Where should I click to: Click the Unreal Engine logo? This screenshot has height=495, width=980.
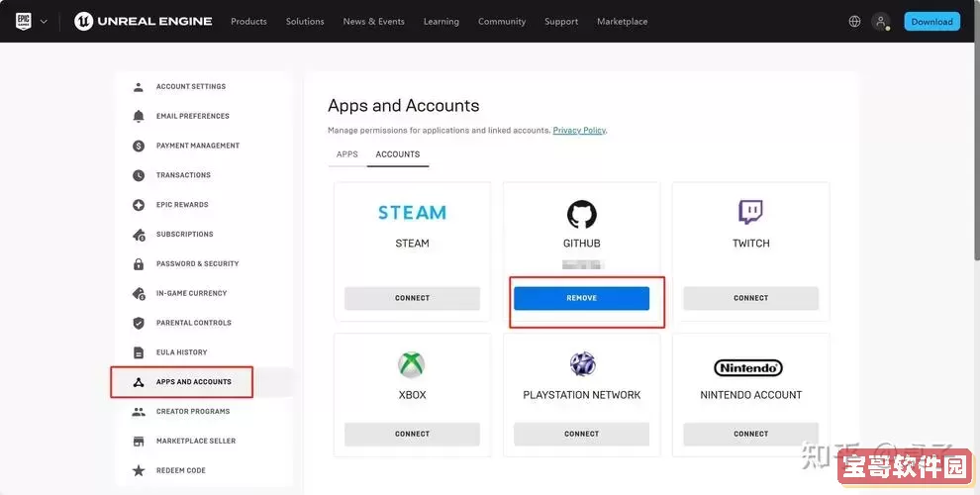click(144, 21)
